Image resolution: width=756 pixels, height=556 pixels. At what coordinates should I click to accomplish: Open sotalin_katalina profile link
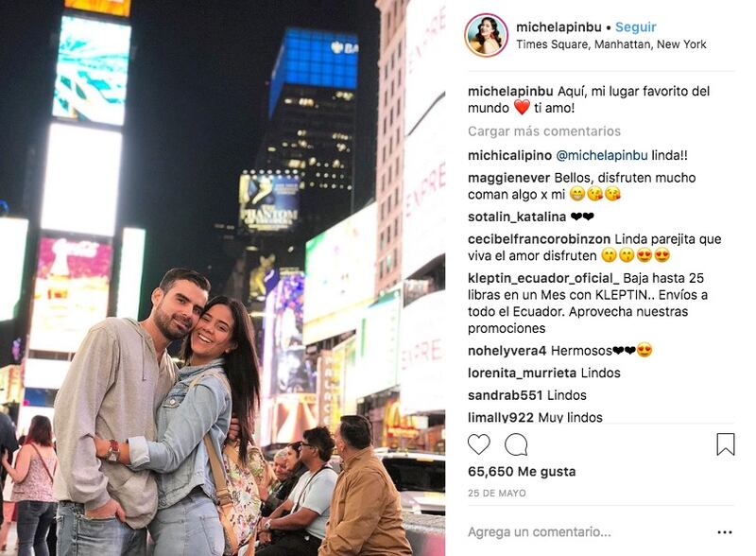517,217
